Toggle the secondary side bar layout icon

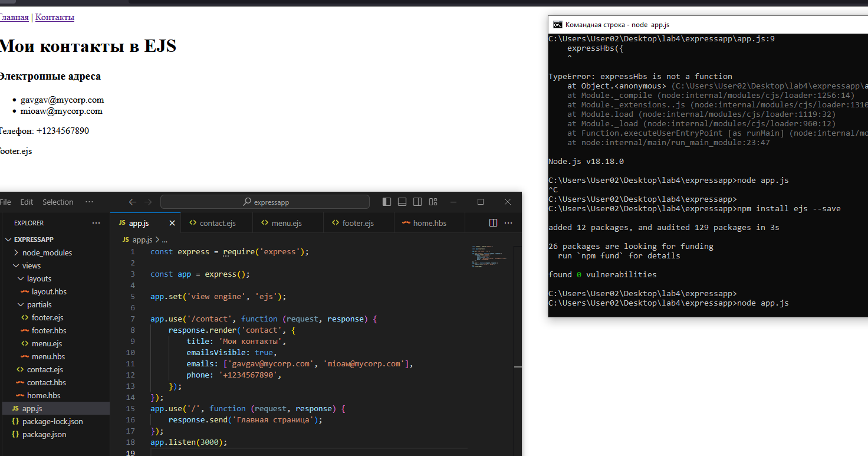(x=417, y=202)
